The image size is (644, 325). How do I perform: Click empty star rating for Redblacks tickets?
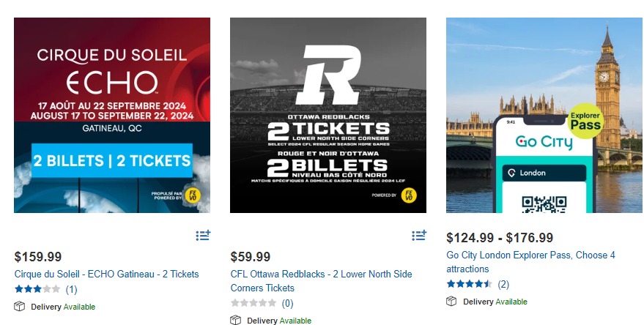tap(253, 303)
